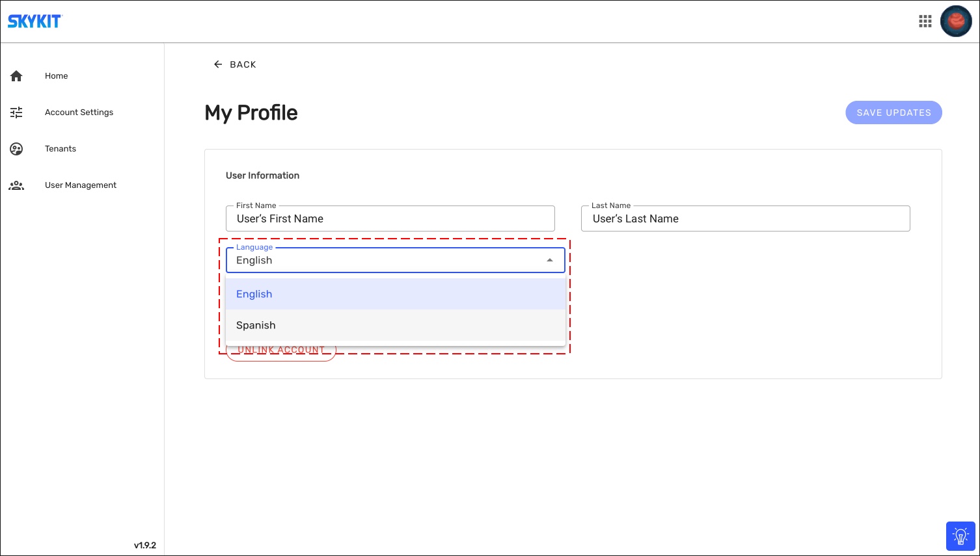980x556 pixels.
Task: Click into the Last Name field
Action: click(746, 218)
